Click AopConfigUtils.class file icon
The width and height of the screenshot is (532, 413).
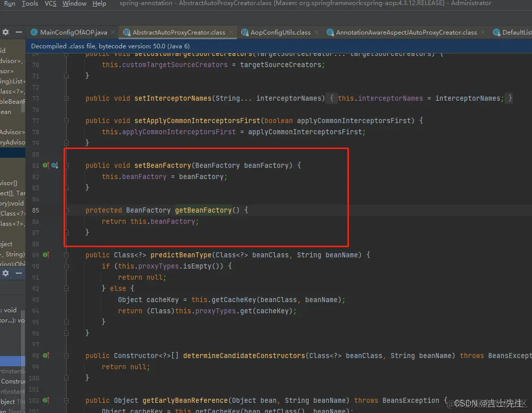[x=245, y=32]
